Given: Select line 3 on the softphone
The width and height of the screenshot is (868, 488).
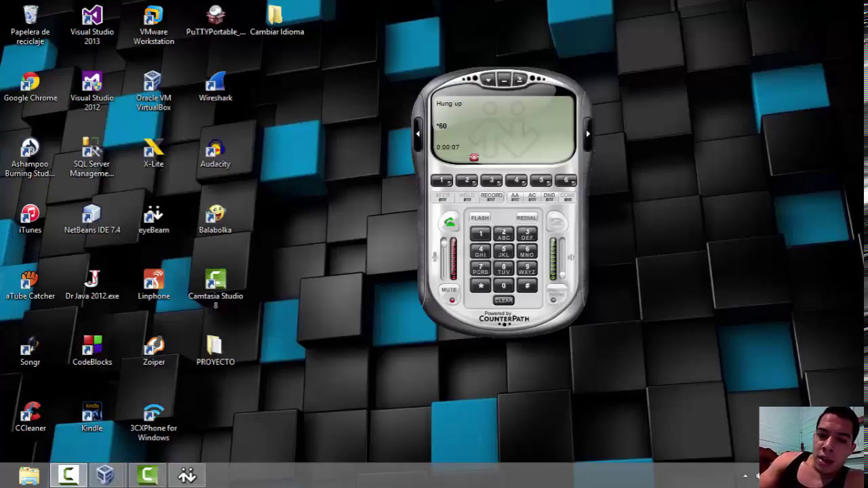Looking at the screenshot, I should (x=492, y=180).
